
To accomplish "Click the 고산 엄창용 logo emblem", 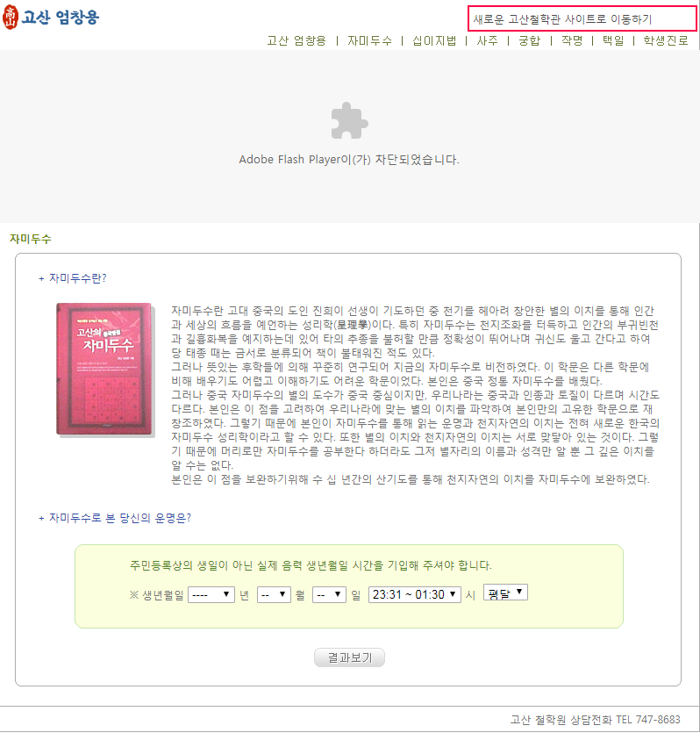I will (x=10, y=17).
